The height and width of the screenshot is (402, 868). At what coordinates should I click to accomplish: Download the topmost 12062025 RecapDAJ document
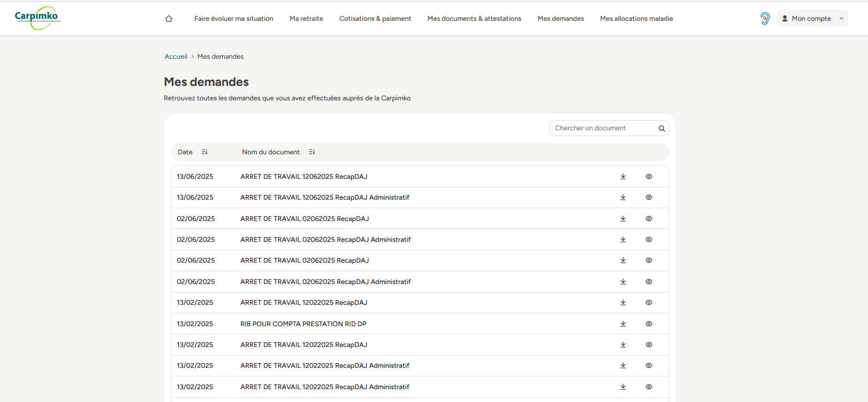click(x=623, y=177)
